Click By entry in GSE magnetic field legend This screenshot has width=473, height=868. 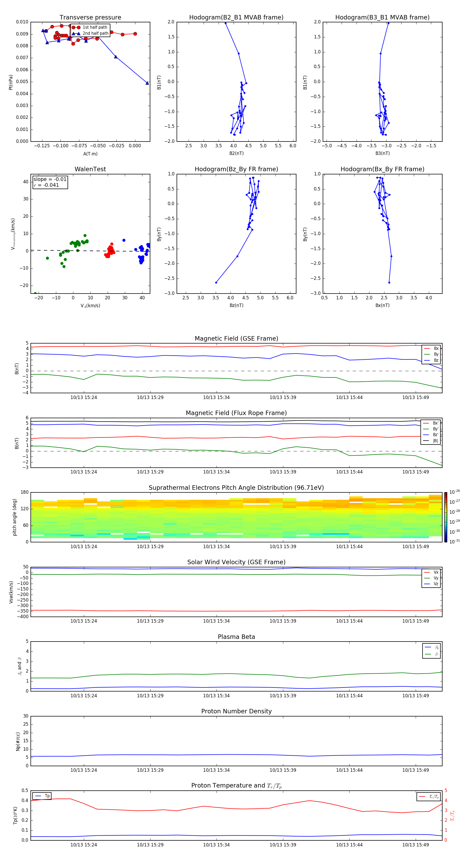coord(431,354)
